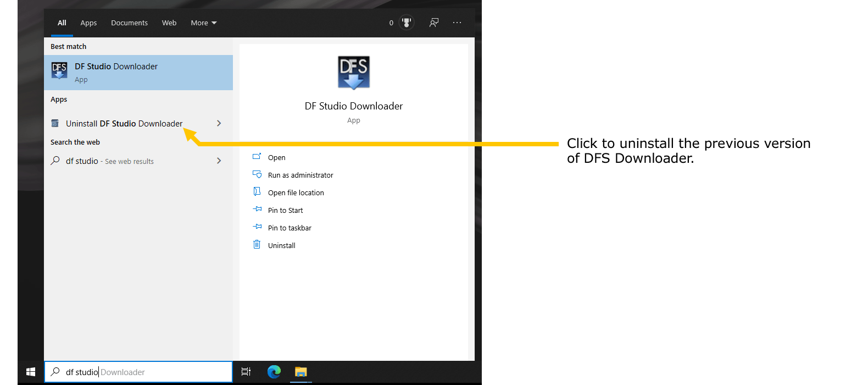Click the rewards trophy badge icon

click(407, 23)
